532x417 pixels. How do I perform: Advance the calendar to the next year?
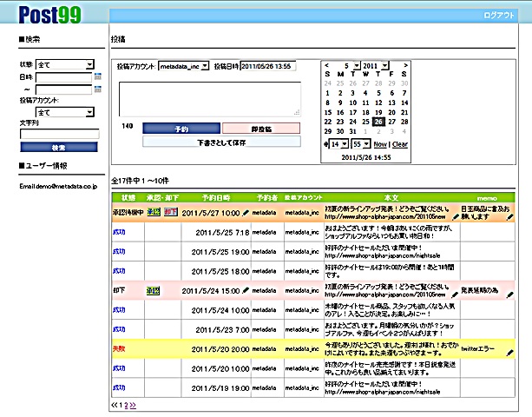[404, 65]
